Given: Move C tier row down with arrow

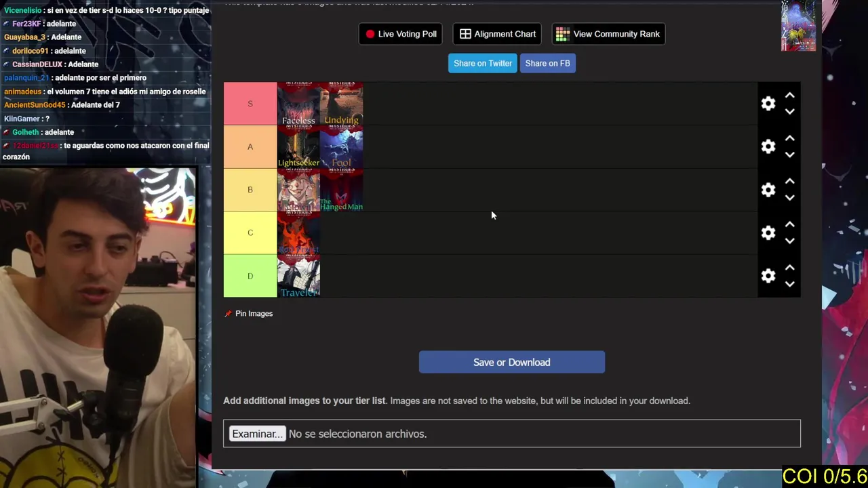Looking at the screenshot, I should coord(789,241).
